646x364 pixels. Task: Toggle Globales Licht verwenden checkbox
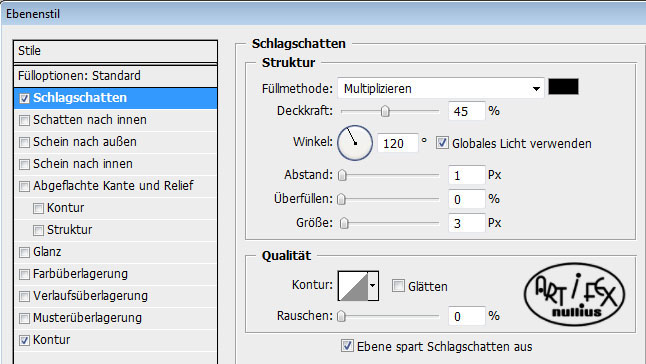[x=442, y=143]
